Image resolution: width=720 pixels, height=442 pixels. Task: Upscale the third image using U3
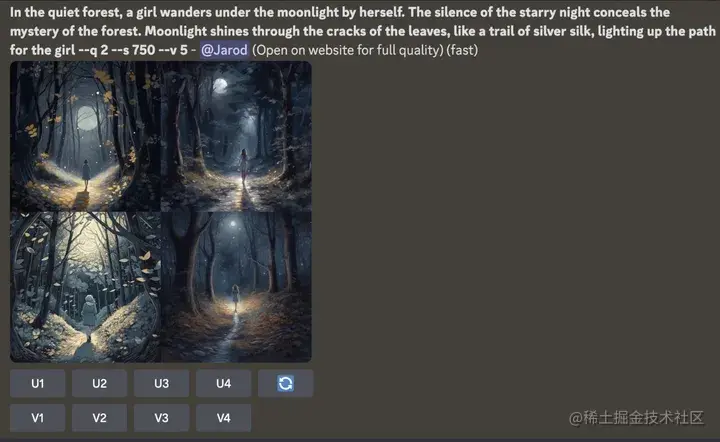coord(162,383)
